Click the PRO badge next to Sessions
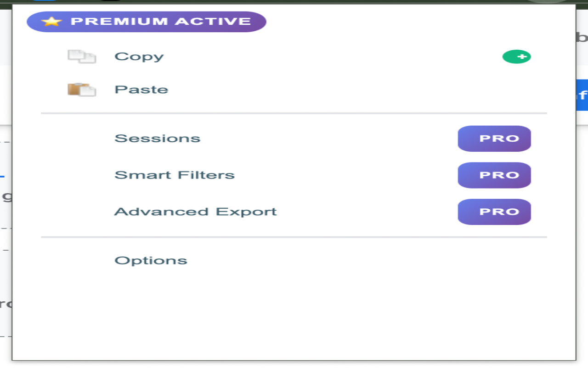This screenshot has width=588, height=368. tap(494, 138)
